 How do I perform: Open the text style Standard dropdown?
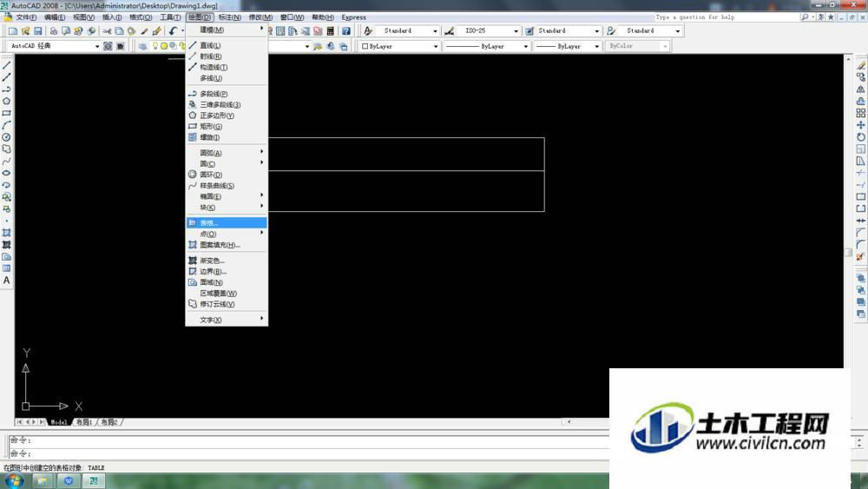tap(408, 31)
